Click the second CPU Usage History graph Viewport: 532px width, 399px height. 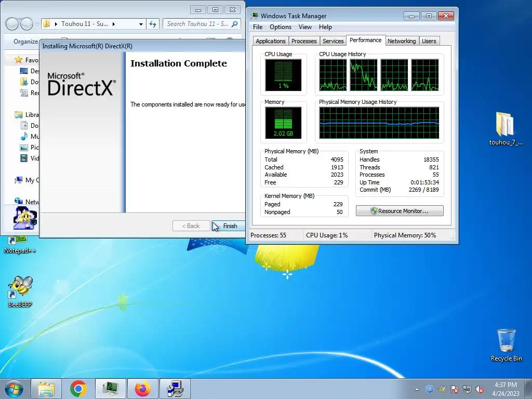click(363, 75)
